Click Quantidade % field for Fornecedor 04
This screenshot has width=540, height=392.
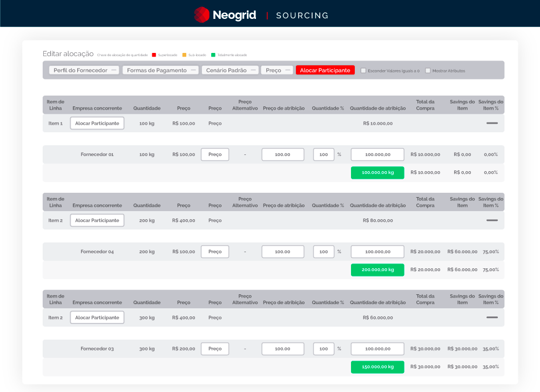(323, 252)
